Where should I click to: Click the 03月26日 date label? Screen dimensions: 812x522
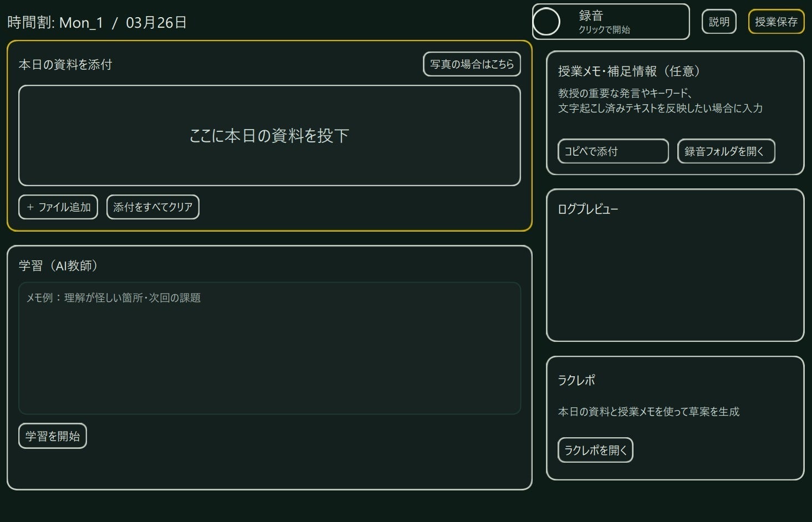click(156, 23)
